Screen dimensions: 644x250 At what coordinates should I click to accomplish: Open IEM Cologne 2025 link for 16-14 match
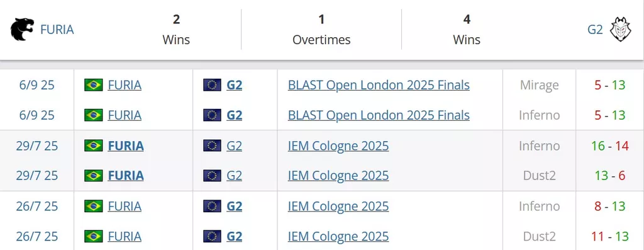338,145
